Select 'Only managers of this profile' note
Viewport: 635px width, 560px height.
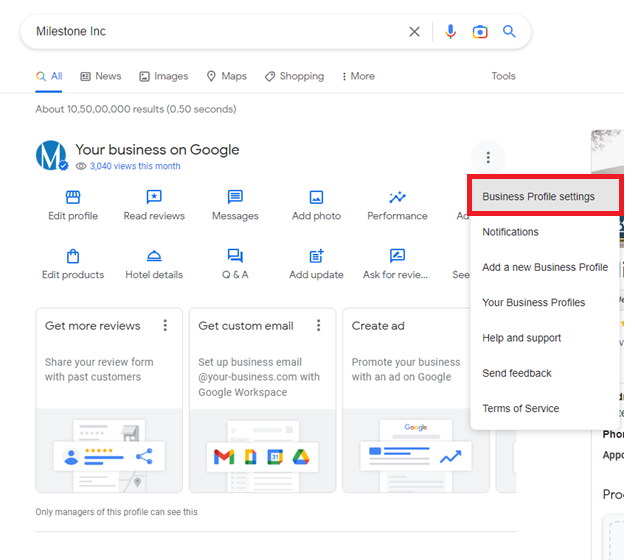(x=116, y=512)
